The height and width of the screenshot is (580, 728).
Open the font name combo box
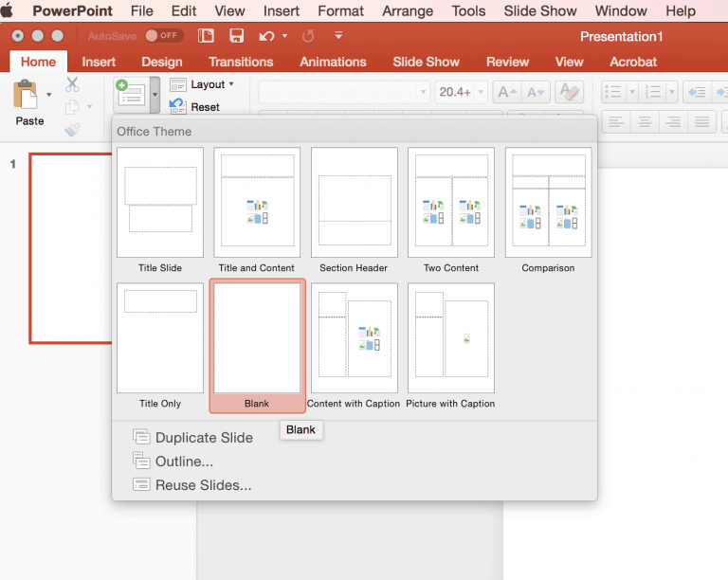[x=344, y=92]
